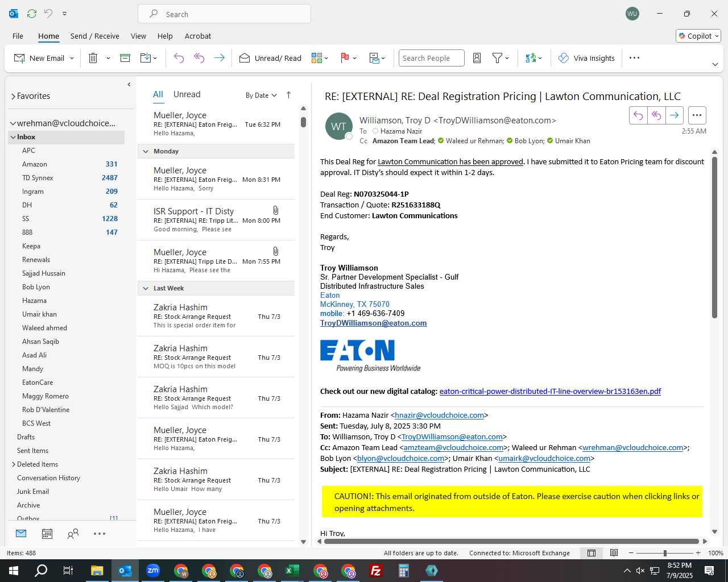This screenshot has width=728, height=582.
Task: Open the eaton-critical-power digital catalog PDF link
Action: pyautogui.click(x=550, y=391)
